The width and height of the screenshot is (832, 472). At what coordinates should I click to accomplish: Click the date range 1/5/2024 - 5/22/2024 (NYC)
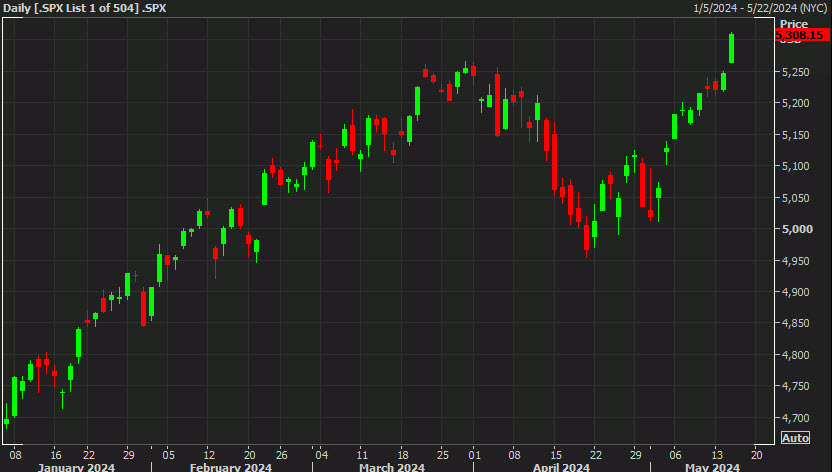pos(760,8)
